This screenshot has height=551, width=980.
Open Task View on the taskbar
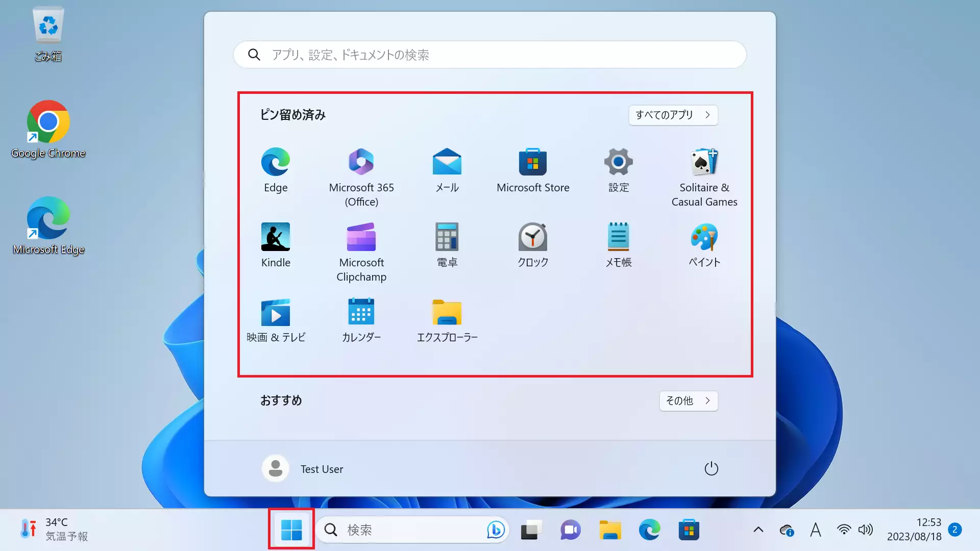531,530
